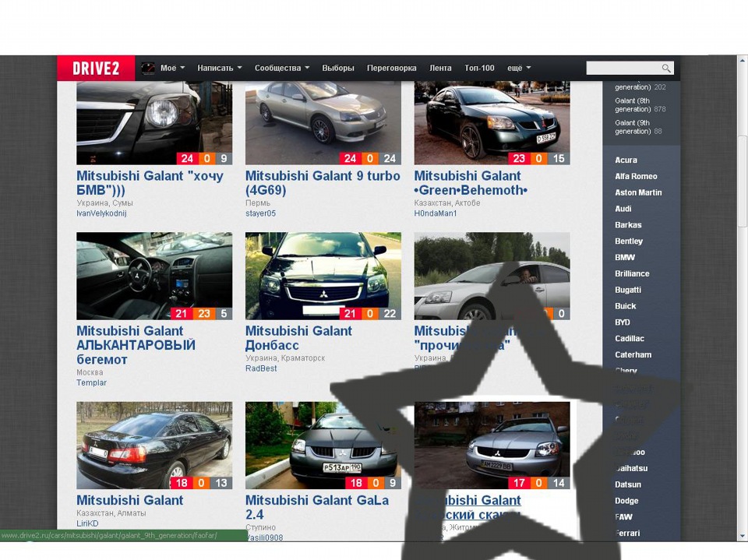Click the black Galant rear-view thumbnail
The image size is (748, 560).
point(154,445)
